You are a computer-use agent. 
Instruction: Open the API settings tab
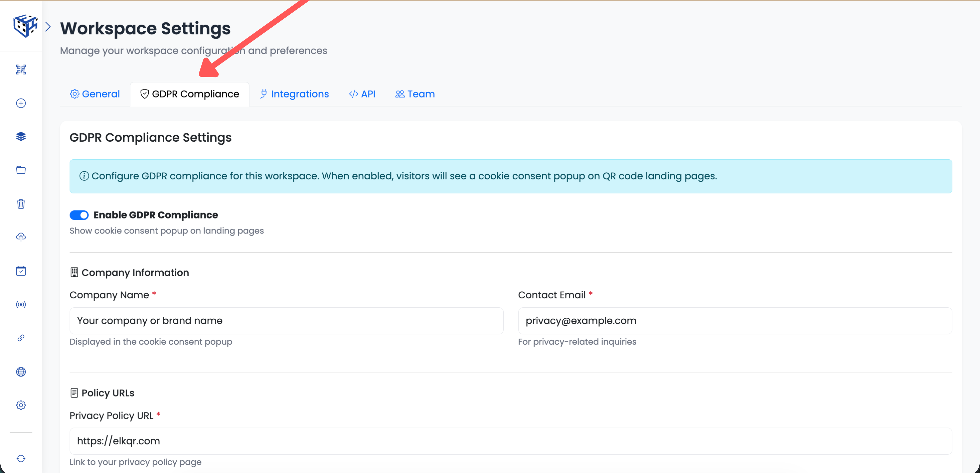click(362, 94)
